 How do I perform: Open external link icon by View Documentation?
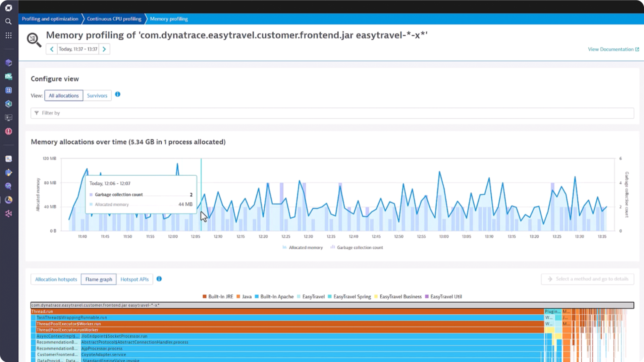tap(637, 49)
